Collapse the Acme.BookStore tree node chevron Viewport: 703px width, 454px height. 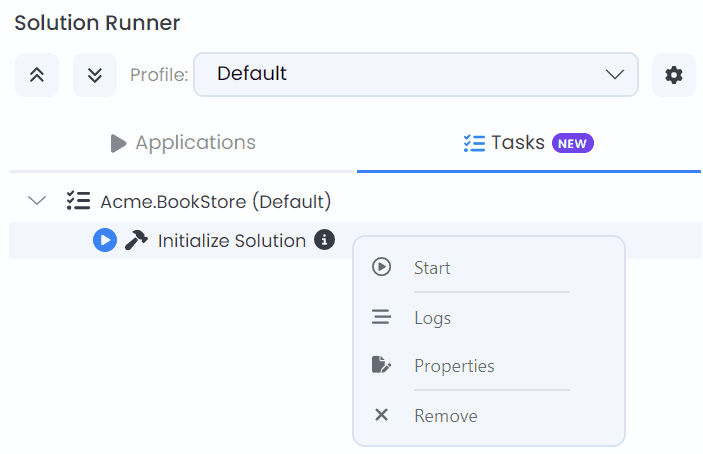point(38,201)
